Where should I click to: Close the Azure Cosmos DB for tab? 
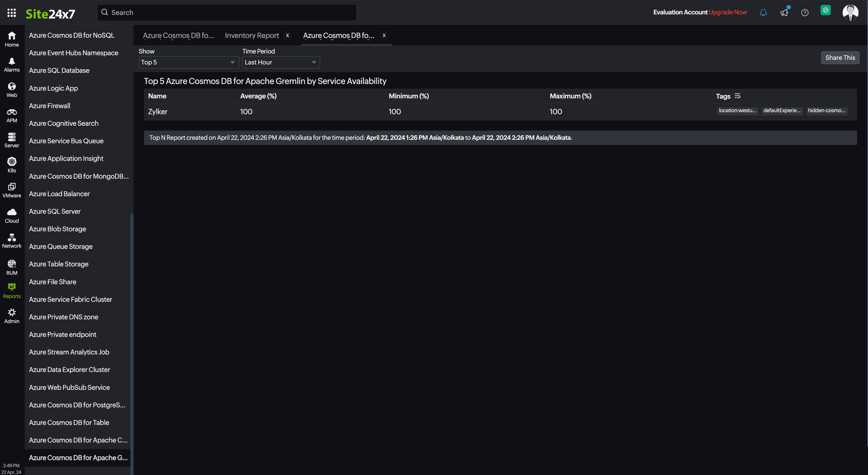pos(384,36)
